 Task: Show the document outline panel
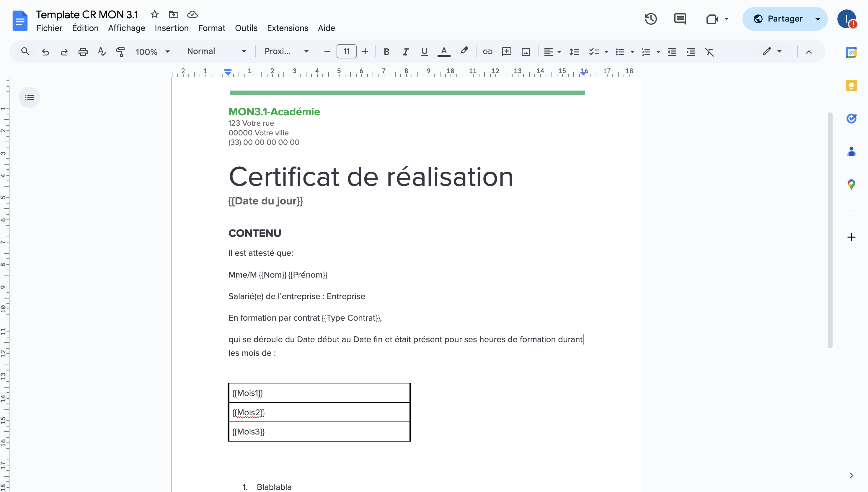pos(30,98)
